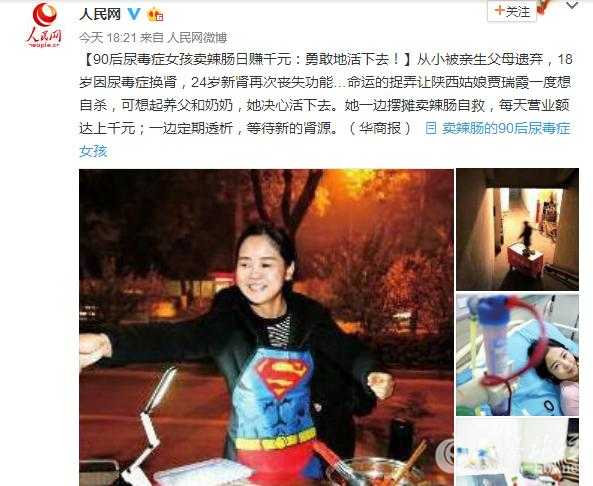Click the blue verified V badge
This screenshot has width=593, height=486.
coord(133,14)
